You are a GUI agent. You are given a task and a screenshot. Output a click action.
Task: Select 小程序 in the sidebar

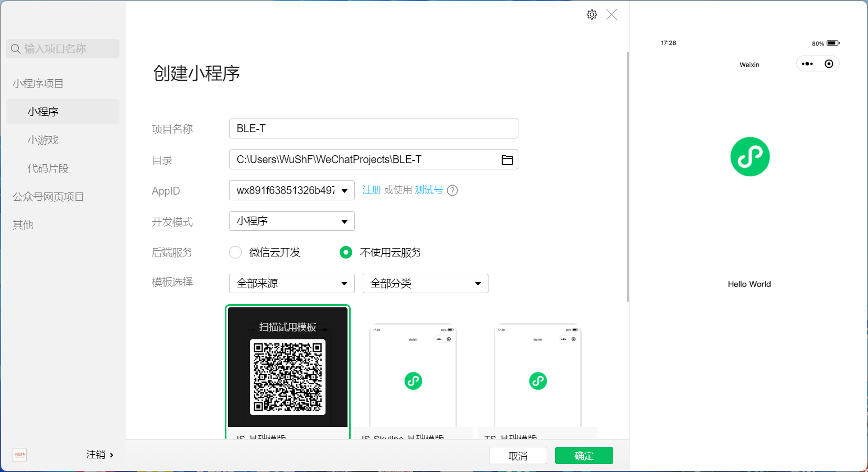[x=63, y=112]
